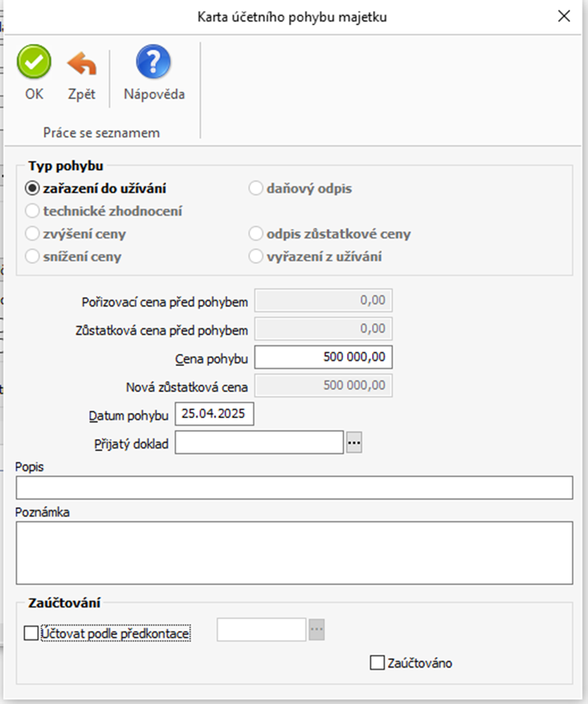Open the Nápověda help icon
The height and width of the screenshot is (704, 588).
pyautogui.click(x=153, y=63)
